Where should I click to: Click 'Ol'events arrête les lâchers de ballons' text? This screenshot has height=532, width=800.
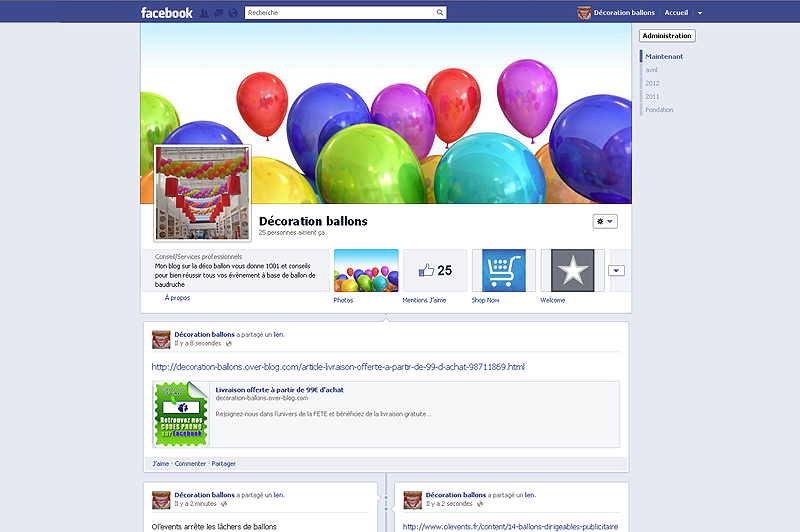[x=214, y=526]
